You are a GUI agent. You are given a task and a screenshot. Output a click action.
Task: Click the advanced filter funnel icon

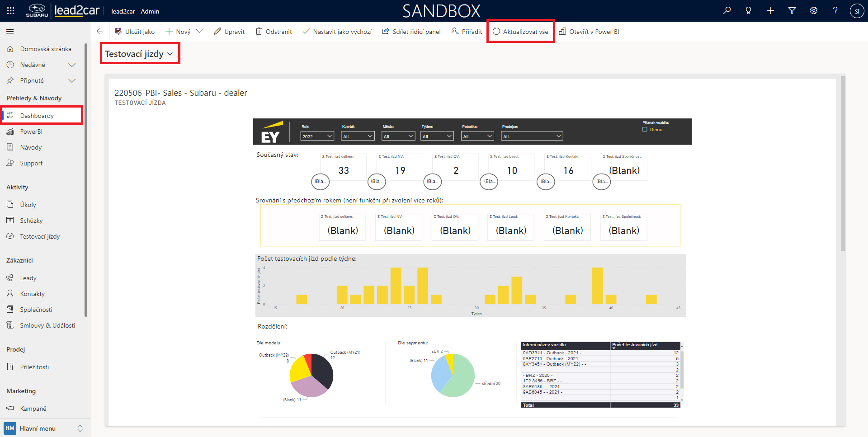point(792,10)
